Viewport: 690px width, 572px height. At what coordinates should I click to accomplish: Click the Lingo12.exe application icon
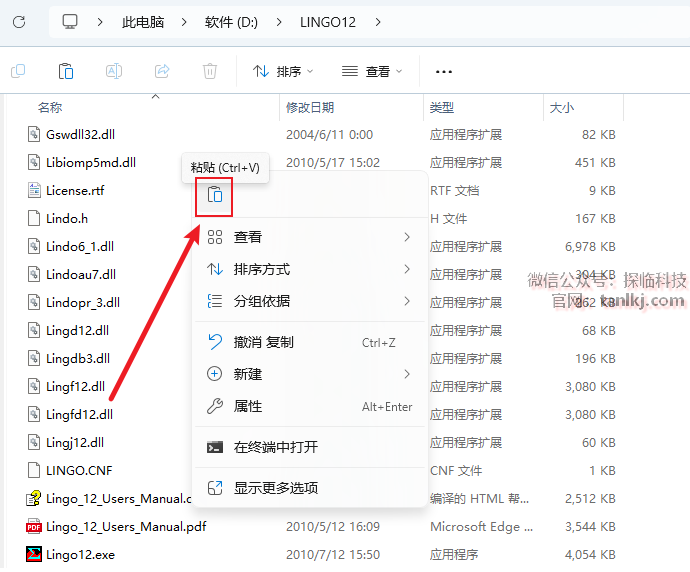tap(34, 554)
